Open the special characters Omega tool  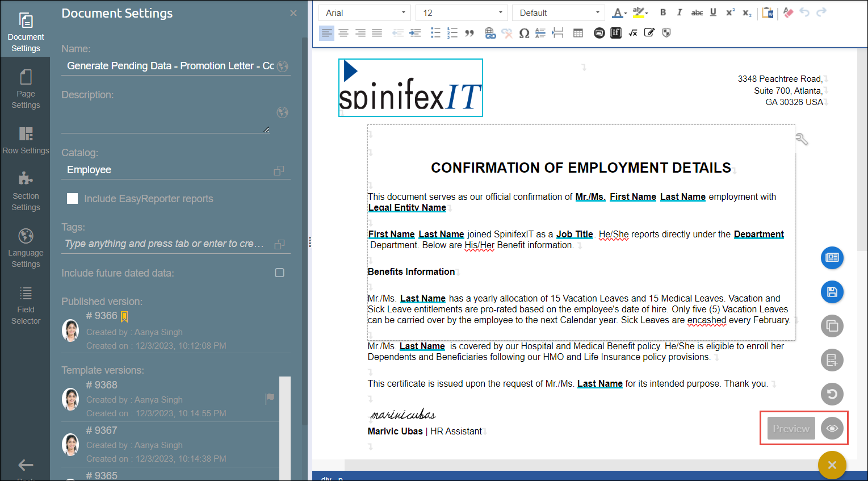click(x=524, y=33)
